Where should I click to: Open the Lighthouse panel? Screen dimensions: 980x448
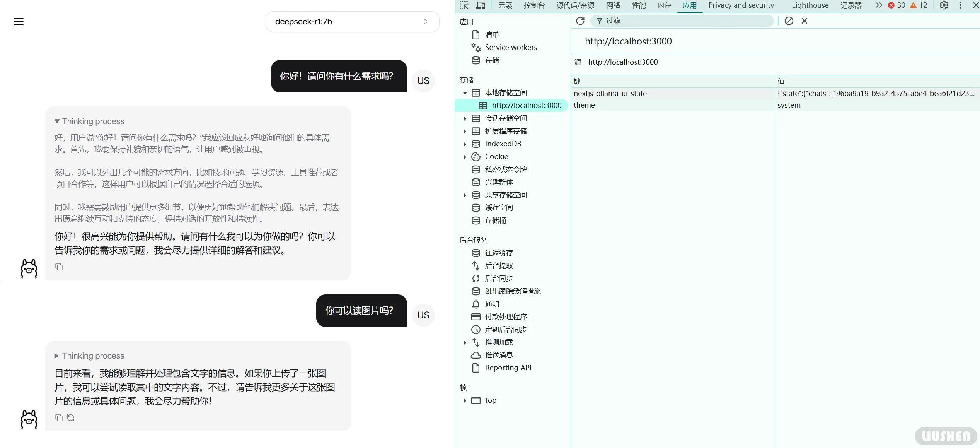[810, 5]
